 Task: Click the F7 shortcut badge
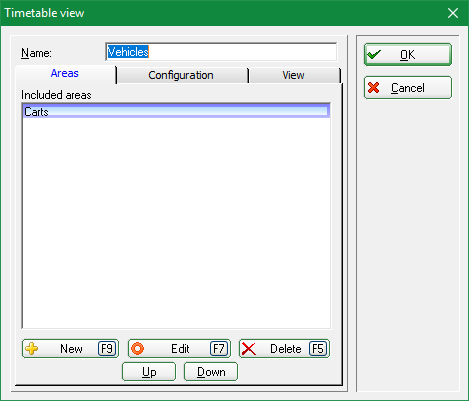(x=219, y=349)
